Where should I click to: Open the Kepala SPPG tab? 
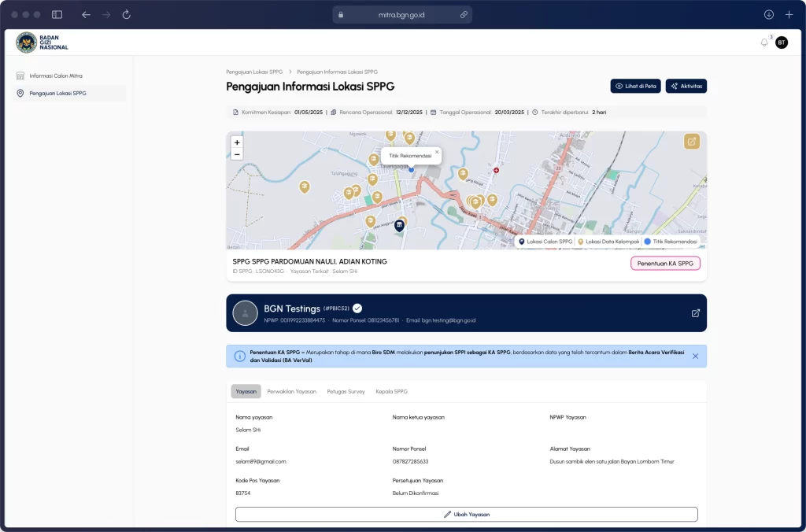click(x=391, y=391)
